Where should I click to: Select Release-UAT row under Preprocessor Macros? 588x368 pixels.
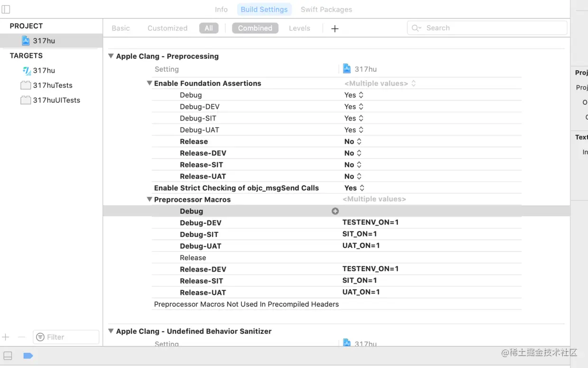[x=337, y=293]
